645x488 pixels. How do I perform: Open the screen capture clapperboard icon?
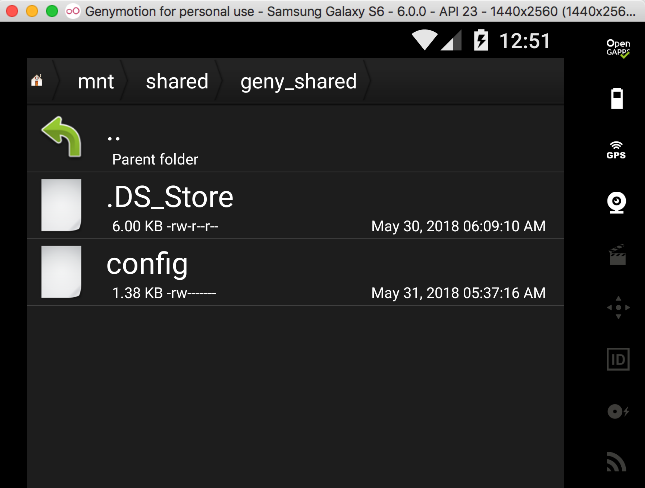click(x=617, y=255)
